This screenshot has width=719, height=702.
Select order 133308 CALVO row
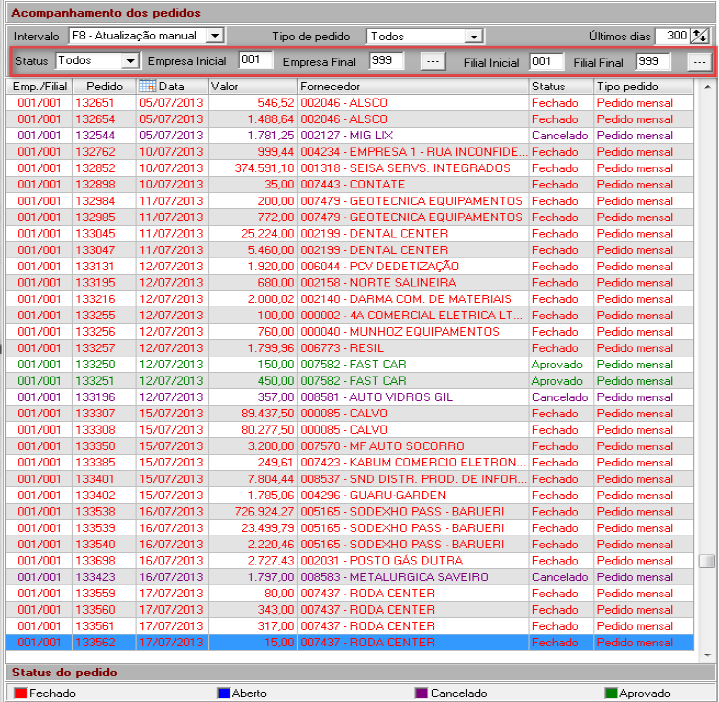click(x=349, y=430)
